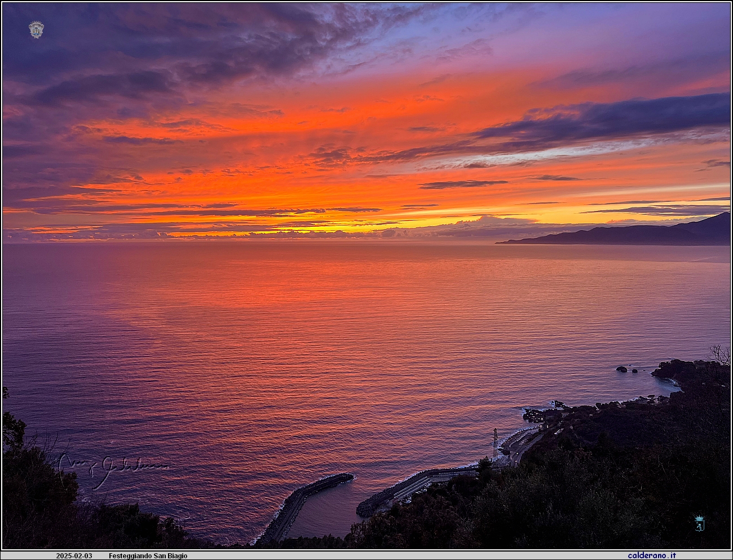Click the bright yellow sunset glow on horizon

316,230
